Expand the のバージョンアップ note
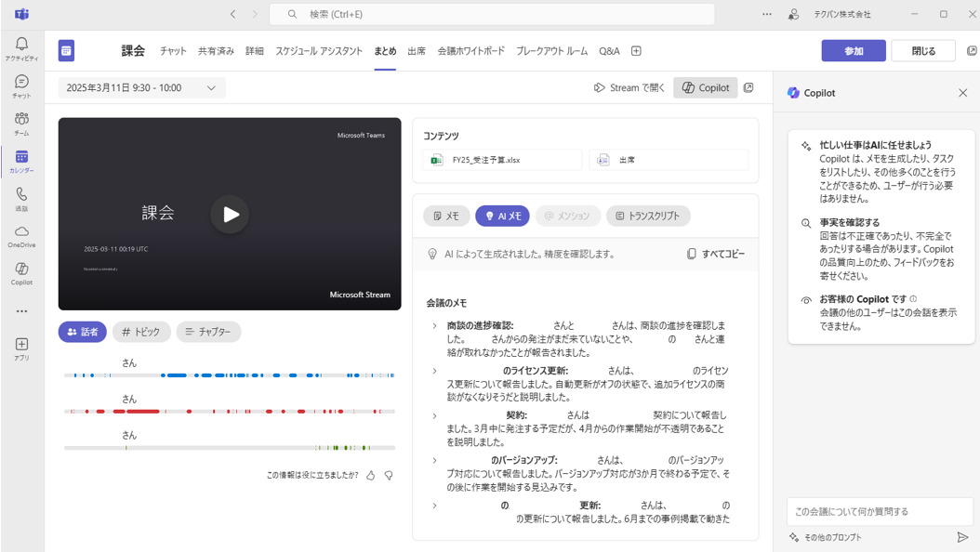980x552 pixels. point(434,460)
